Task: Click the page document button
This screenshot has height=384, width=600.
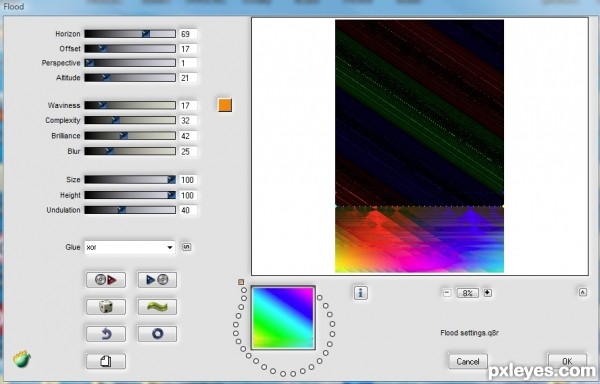Action: [x=106, y=361]
